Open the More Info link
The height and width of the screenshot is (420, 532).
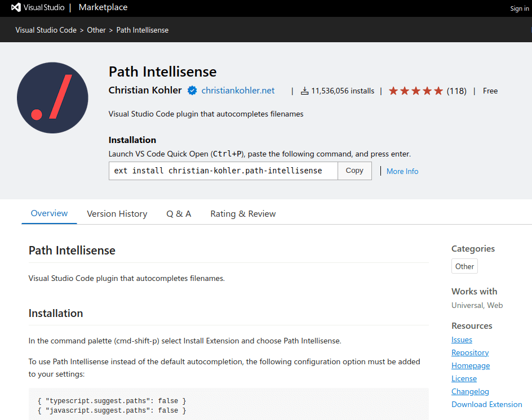(x=402, y=171)
